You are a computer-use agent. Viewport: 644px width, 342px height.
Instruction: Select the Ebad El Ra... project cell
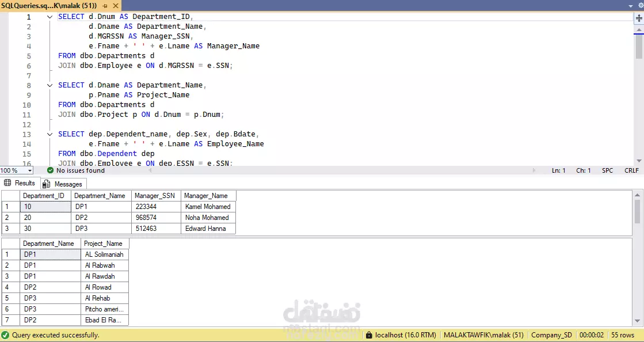[x=105, y=320]
